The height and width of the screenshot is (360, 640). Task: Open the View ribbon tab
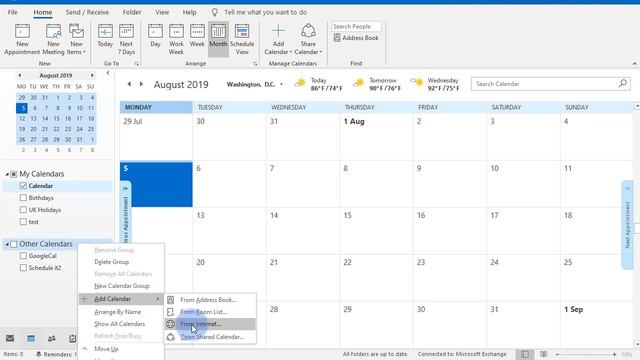point(162,12)
